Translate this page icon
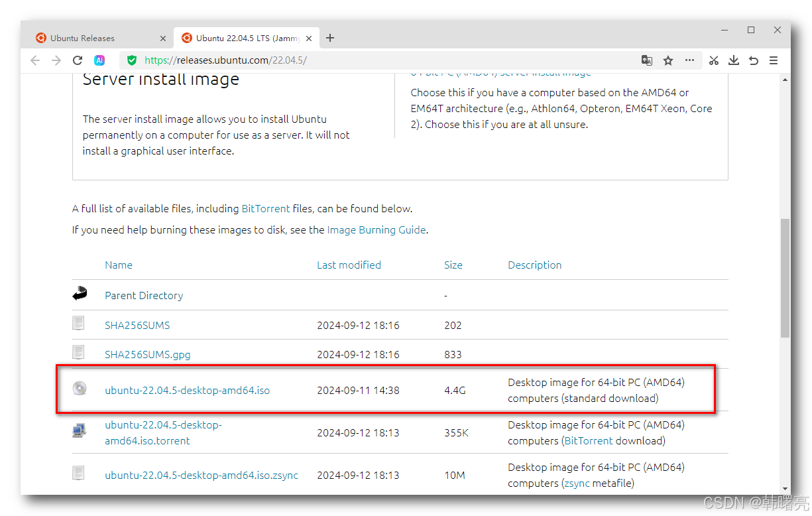Screen dimensions: 812x516 (x=647, y=60)
